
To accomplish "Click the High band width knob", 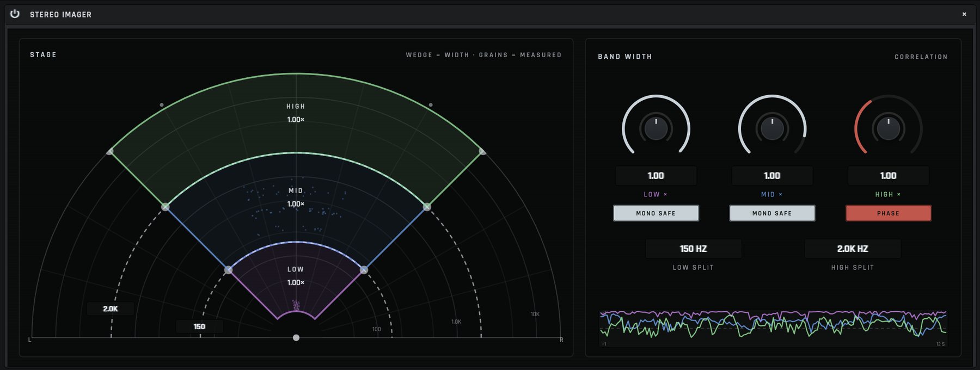I will click(888, 128).
